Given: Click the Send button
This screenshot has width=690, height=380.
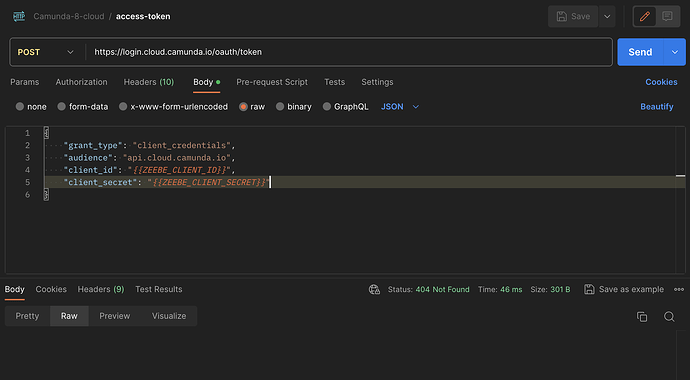Looking at the screenshot, I should point(640,52).
